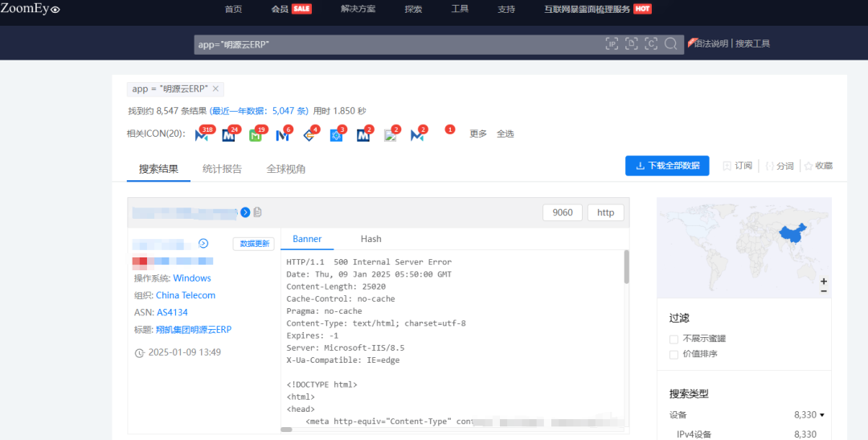Screen dimensions: 868x440
Task: Click the http protocol button
Action: tap(606, 213)
